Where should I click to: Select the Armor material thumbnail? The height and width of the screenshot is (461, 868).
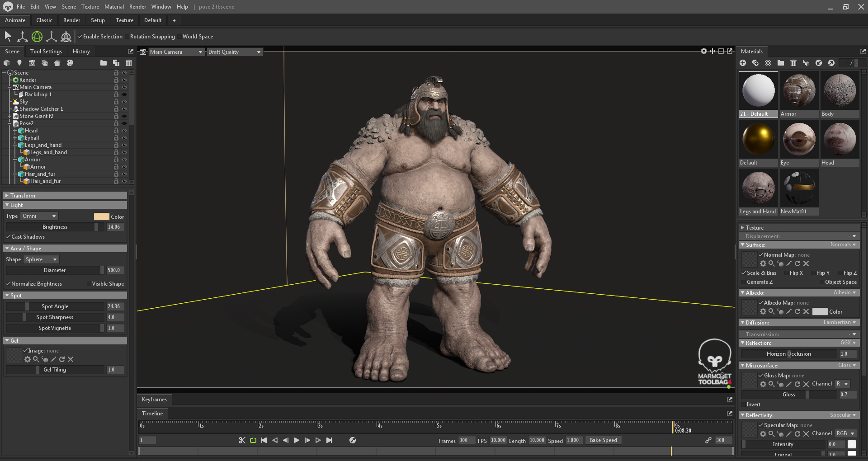click(799, 91)
